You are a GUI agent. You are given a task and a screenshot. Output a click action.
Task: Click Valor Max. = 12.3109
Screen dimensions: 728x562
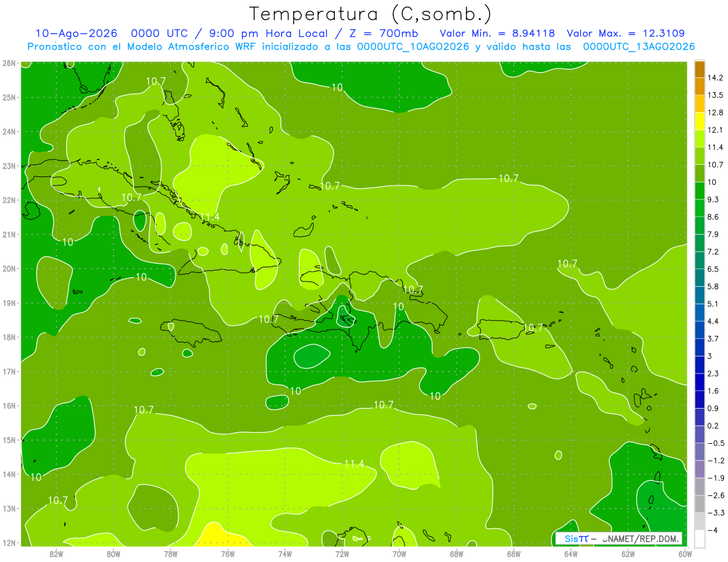(x=625, y=33)
